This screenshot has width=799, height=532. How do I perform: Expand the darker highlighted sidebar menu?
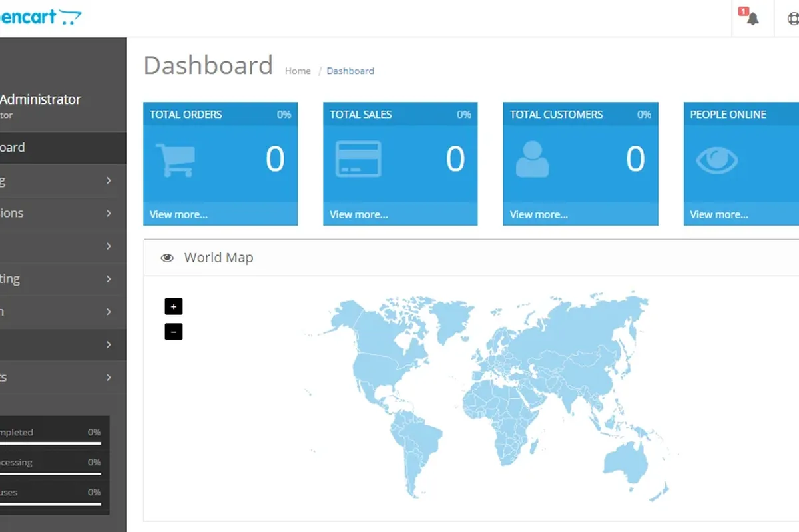pyautogui.click(x=63, y=344)
